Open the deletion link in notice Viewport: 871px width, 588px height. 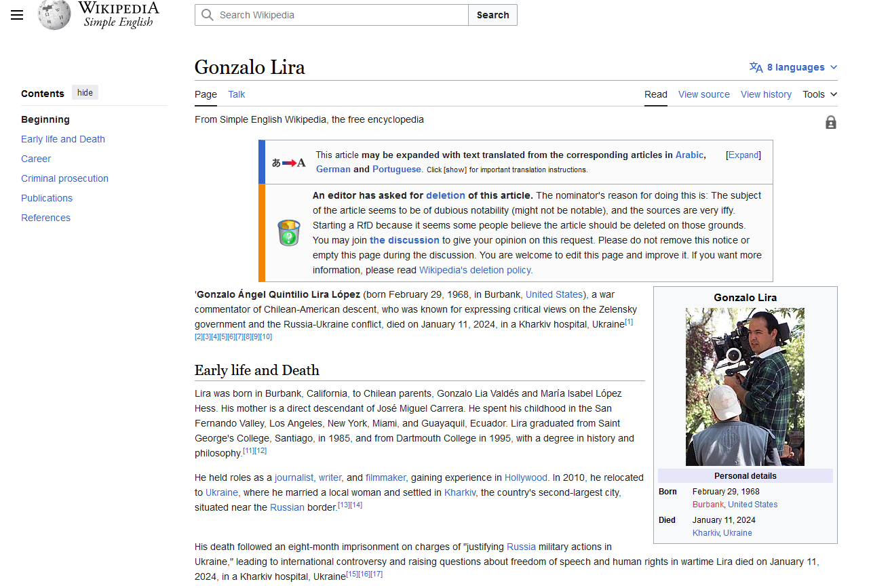446,195
